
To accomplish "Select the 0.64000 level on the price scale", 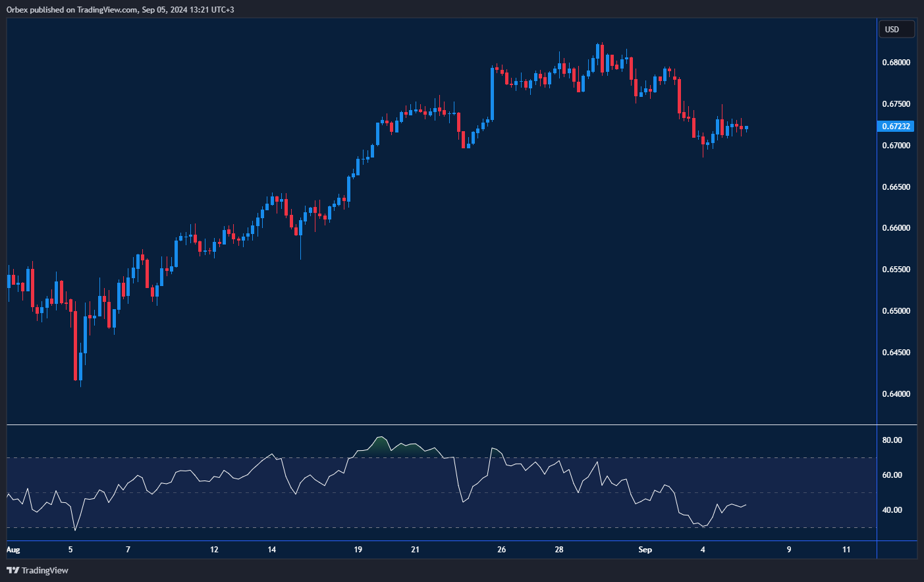I will coord(896,394).
